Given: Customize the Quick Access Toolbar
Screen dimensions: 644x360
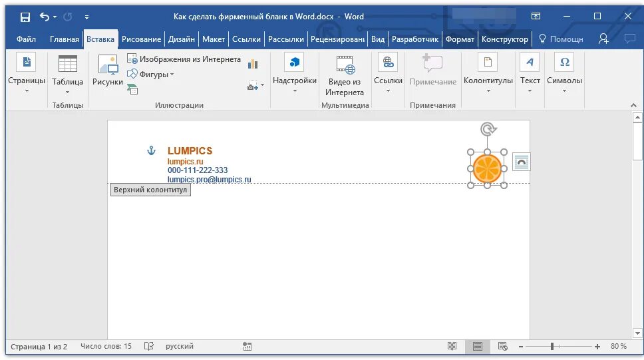Looking at the screenshot, I should coord(86,17).
